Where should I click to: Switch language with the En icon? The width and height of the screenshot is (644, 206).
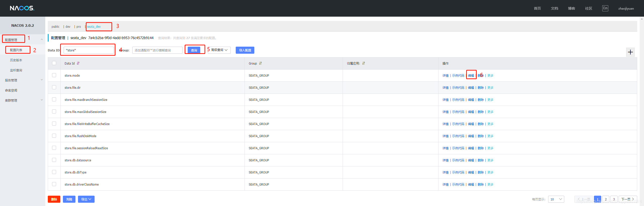(605, 8)
